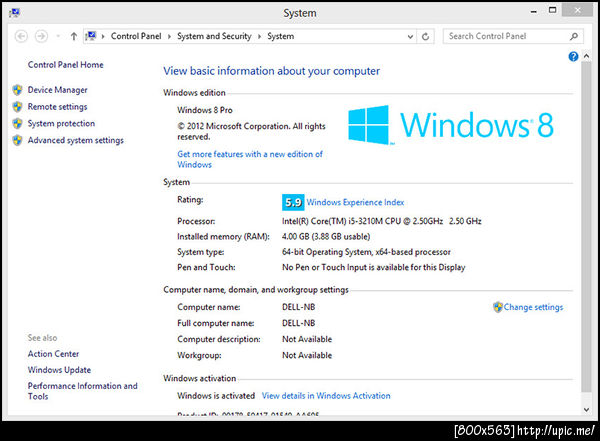The image size is (600, 441).
Task: Select System and Security breadcrumb
Action: tap(214, 36)
